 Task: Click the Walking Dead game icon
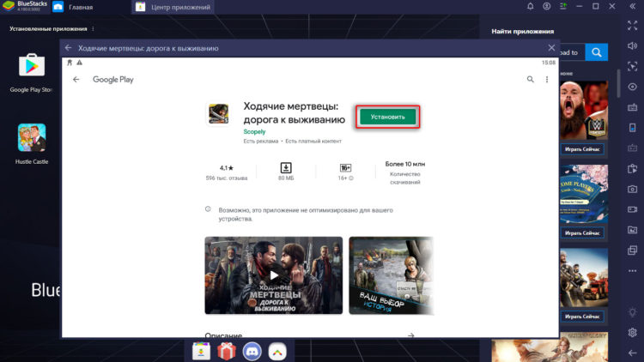pyautogui.click(x=218, y=114)
